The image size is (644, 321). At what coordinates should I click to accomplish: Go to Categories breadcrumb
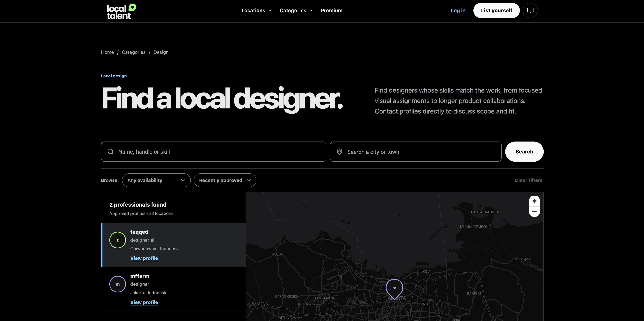pyautogui.click(x=134, y=52)
